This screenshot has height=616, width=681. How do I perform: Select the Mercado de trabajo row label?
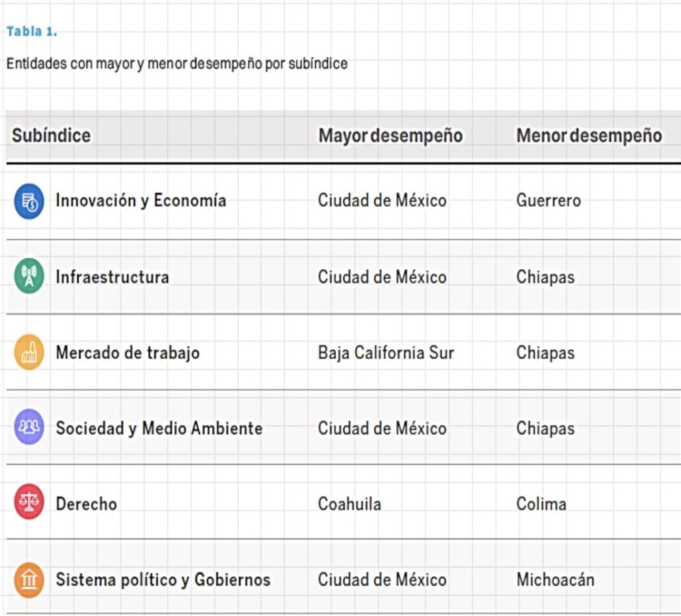128,353
